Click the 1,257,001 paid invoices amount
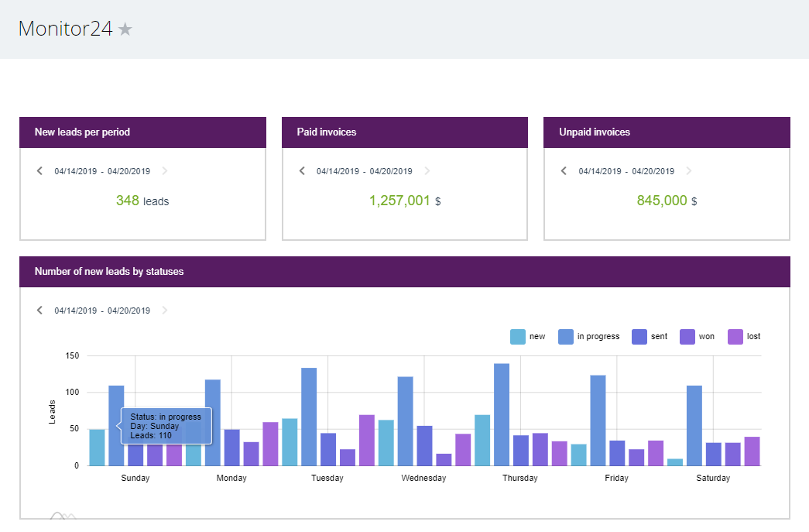 point(399,201)
